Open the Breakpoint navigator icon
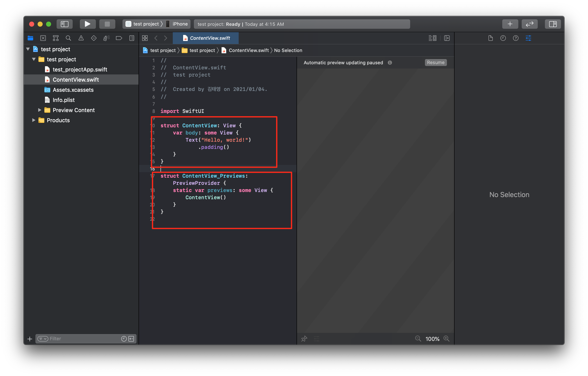Screen dimensions: 588x376 coord(119,38)
